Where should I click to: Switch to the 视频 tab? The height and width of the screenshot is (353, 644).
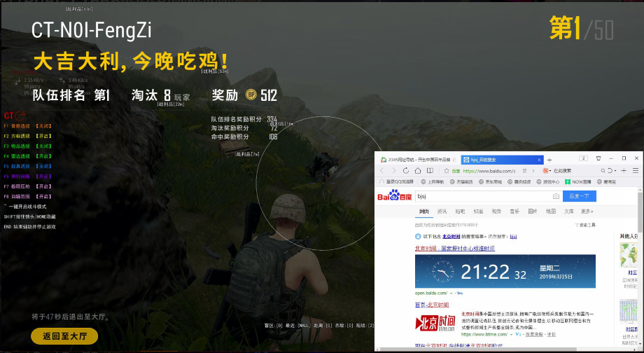(x=496, y=212)
